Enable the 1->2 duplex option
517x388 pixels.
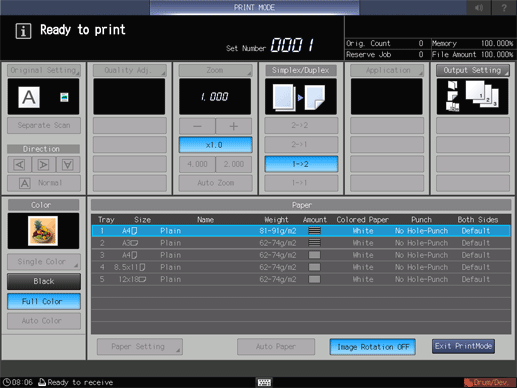coord(301,164)
